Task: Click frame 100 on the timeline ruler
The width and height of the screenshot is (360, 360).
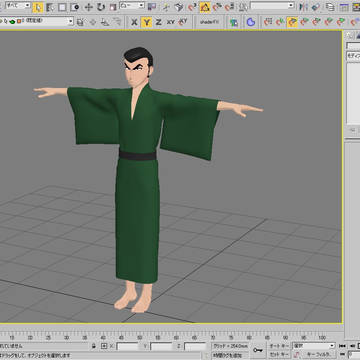Action: coord(322,338)
